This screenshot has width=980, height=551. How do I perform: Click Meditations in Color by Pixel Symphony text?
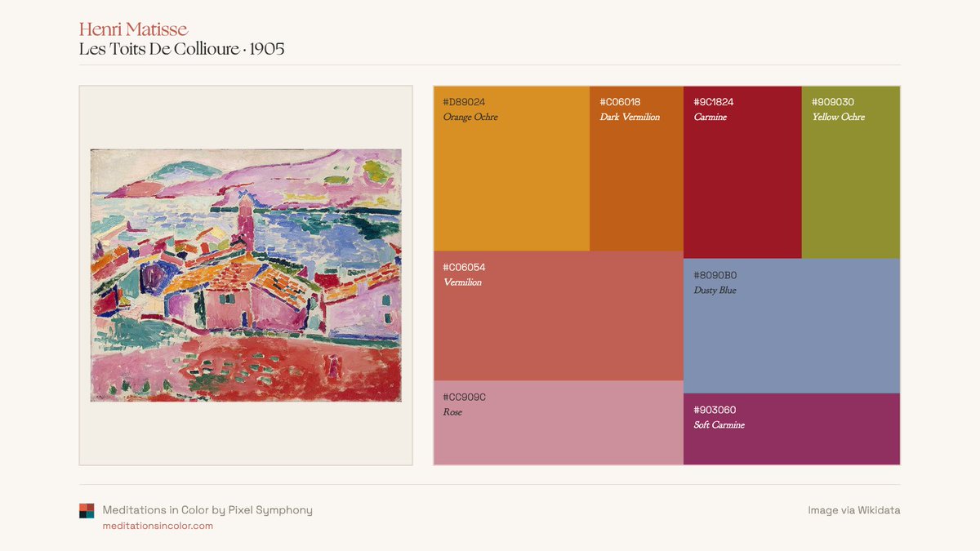click(207, 510)
